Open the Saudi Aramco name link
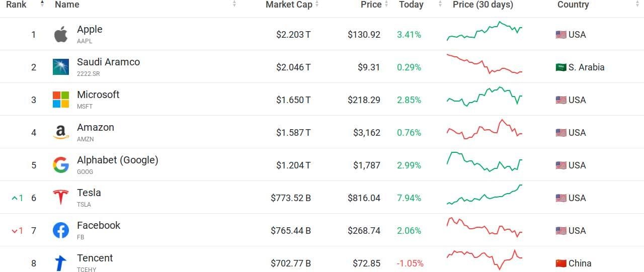The width and height of the screenshot is (644, 272). [108, 62]
